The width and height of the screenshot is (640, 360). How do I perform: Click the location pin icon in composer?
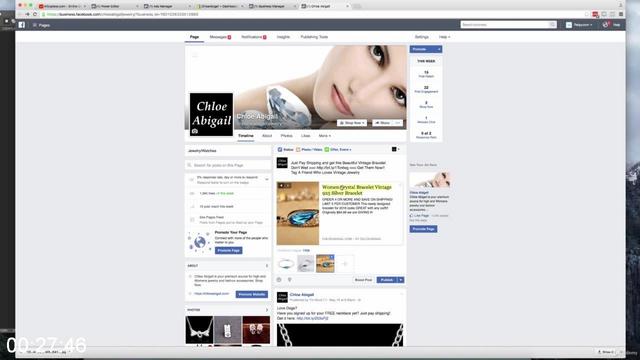[290, 280]
